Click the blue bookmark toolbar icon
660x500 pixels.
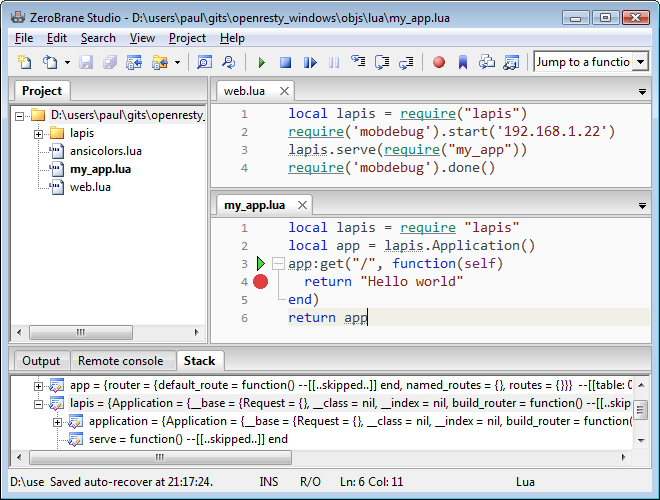(463, 62)
